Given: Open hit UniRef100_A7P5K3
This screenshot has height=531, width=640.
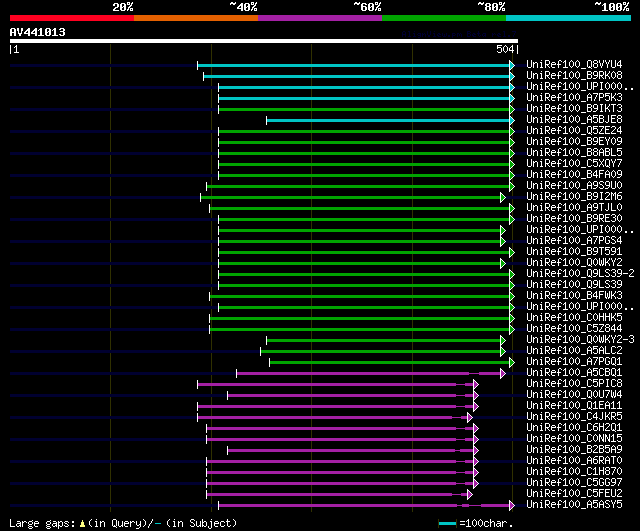Looking at the screenshot, I should pyautogui.click(x=574, y=98).
